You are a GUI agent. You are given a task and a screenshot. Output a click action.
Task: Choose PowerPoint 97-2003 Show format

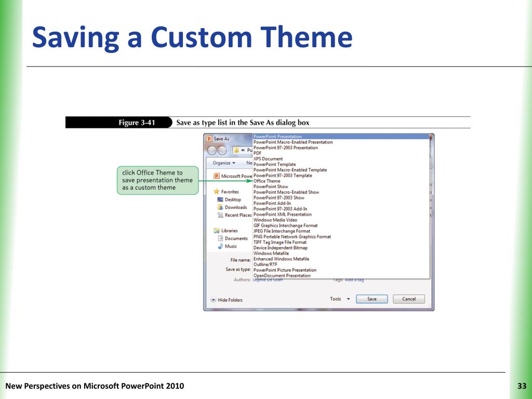(x=341, y=197)
